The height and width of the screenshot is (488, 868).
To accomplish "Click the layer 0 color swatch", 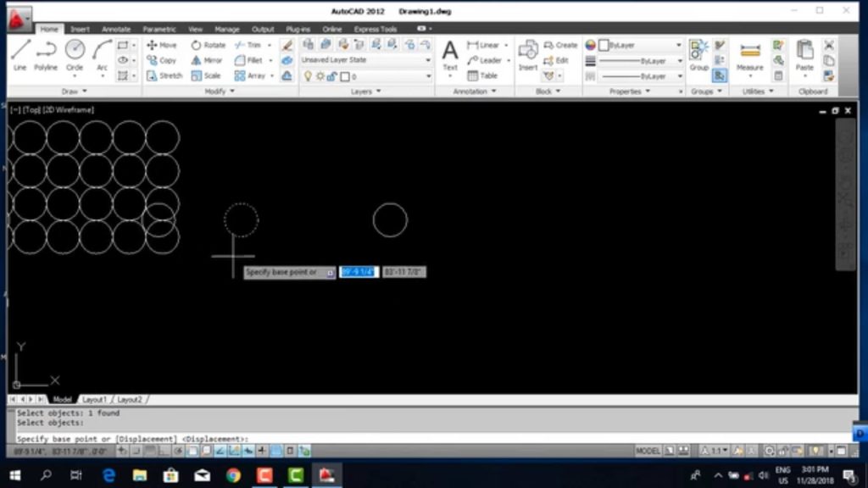I will pyautogui.click(x=345, y=76).
